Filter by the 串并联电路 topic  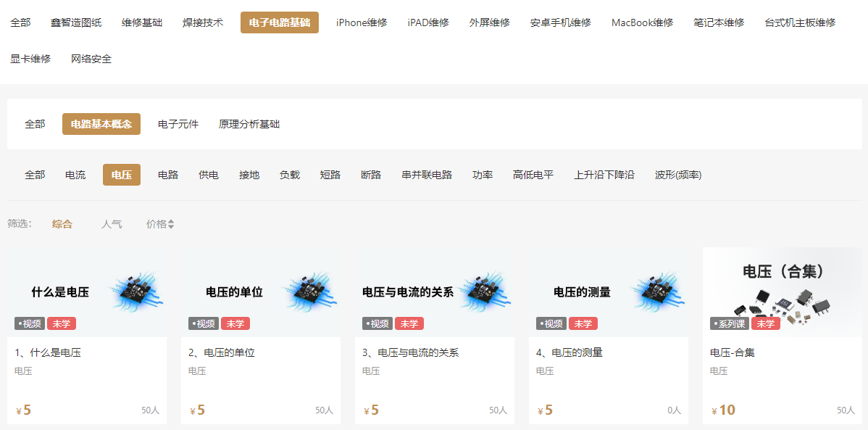click(x=427, y=175)
